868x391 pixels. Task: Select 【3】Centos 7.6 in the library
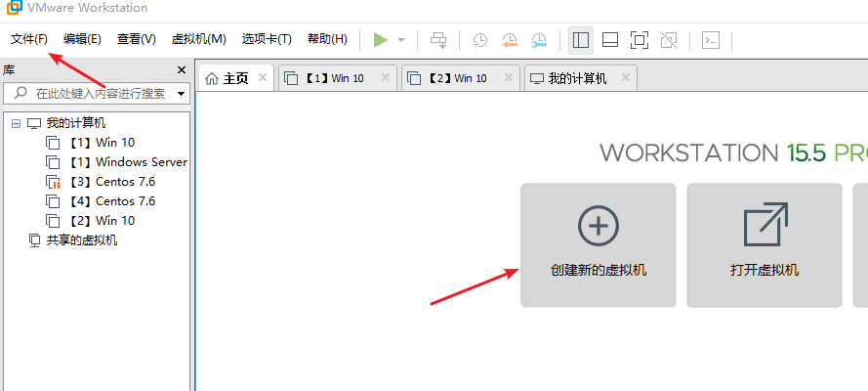[x=112, y=182]
